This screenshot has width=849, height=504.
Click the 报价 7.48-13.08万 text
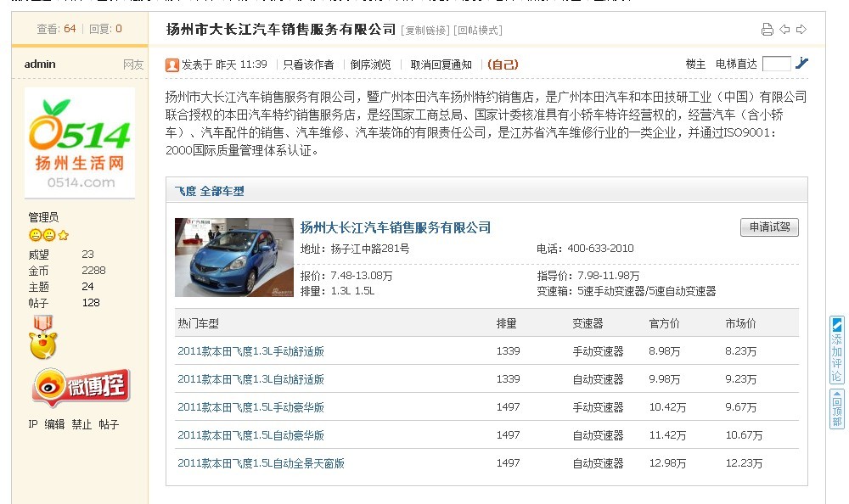point(346,276)
